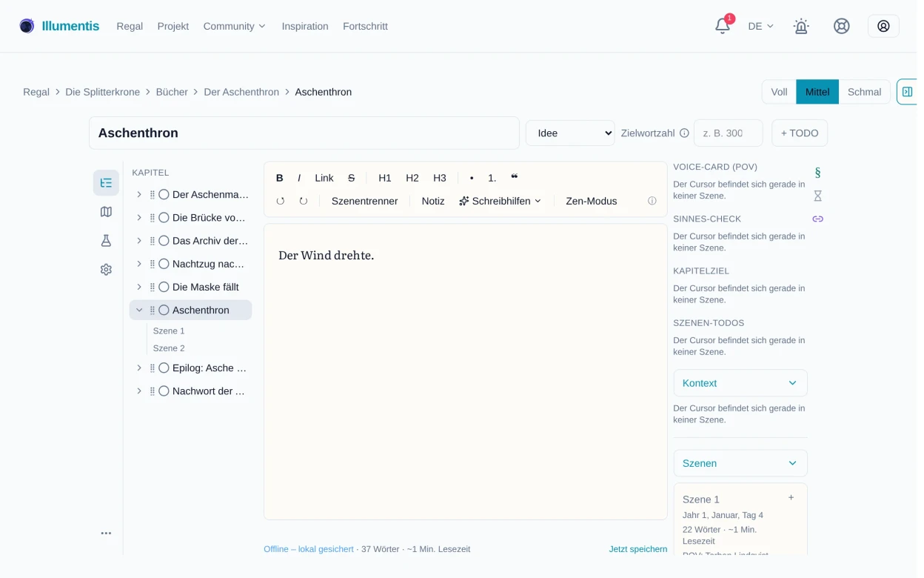Click Jetzt speichern link

coord(638,549)
